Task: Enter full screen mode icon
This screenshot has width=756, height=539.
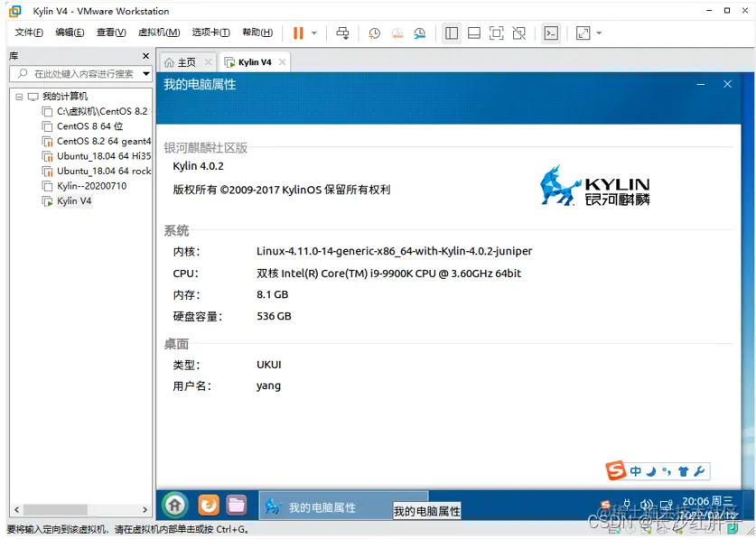Action: [496, 33]
